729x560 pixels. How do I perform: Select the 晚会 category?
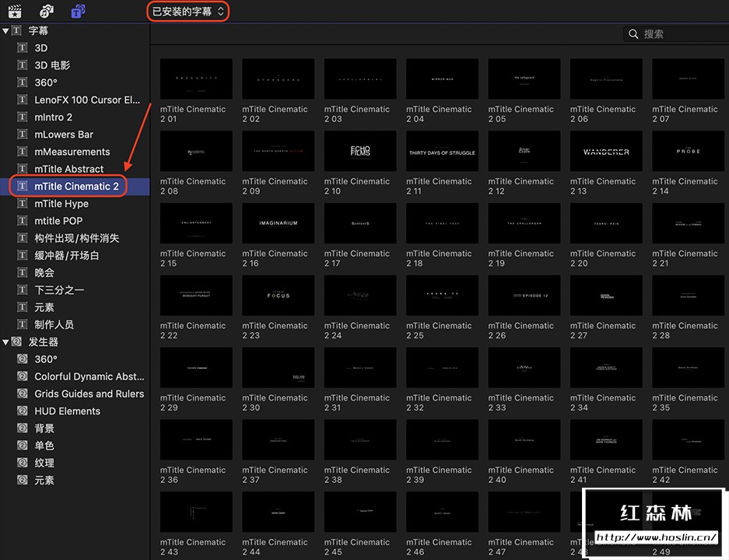44,273
